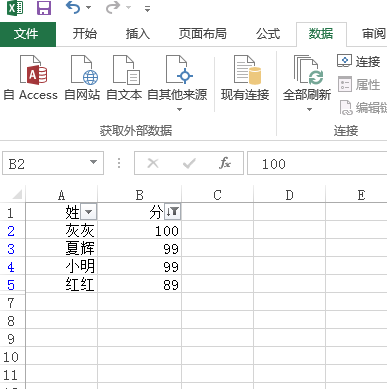Save the workbook with the floppy icon
This screenshot has height=389, width=387.
point(44,8)
